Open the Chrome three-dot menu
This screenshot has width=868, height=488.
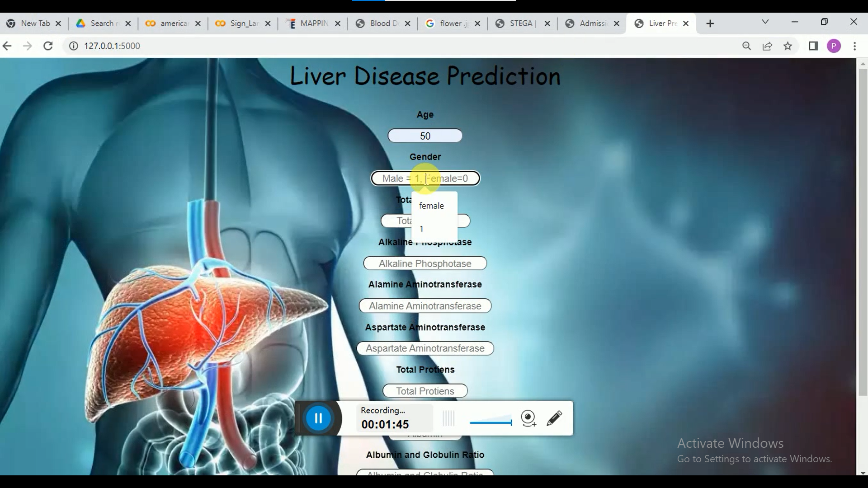pos(854,46)
